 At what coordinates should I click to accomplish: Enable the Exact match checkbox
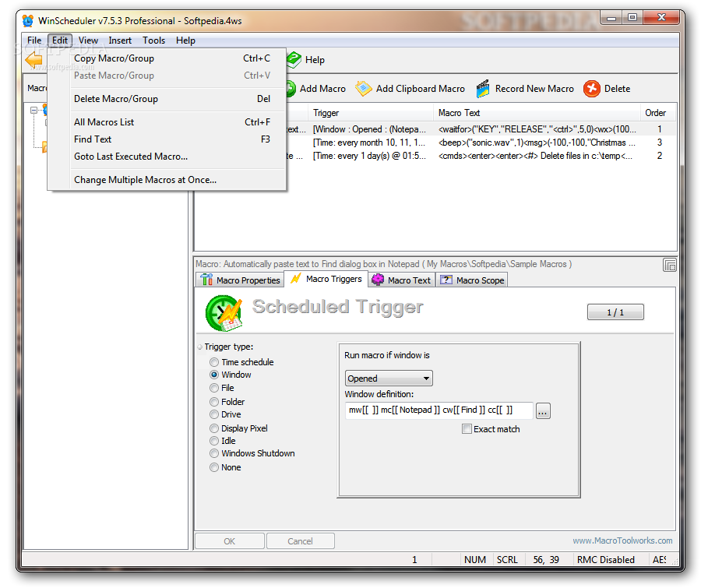(x=467, y=429)
